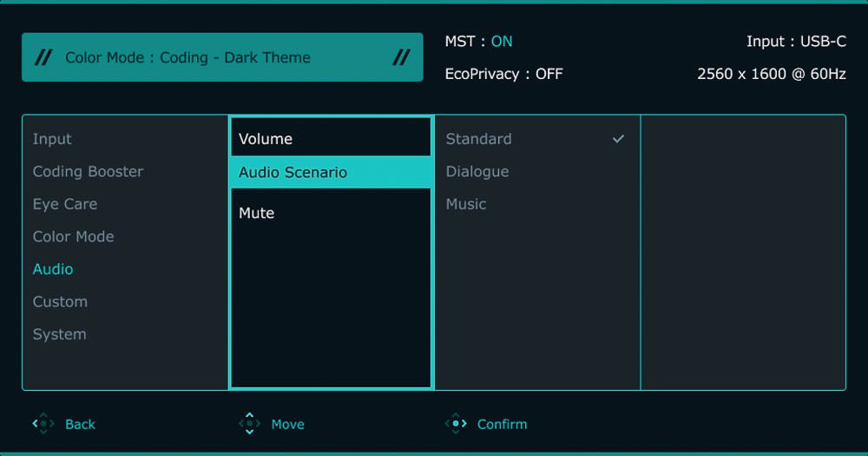Select the Audio menu category
The width and height of the screenshot is (868, 456).
(53, 269)
